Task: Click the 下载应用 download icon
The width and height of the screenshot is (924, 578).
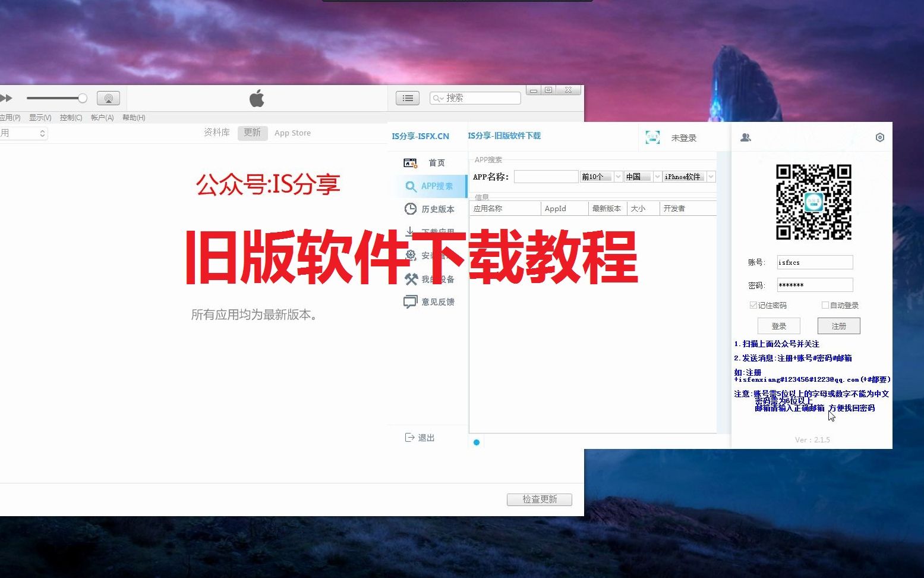Action: 410,232
